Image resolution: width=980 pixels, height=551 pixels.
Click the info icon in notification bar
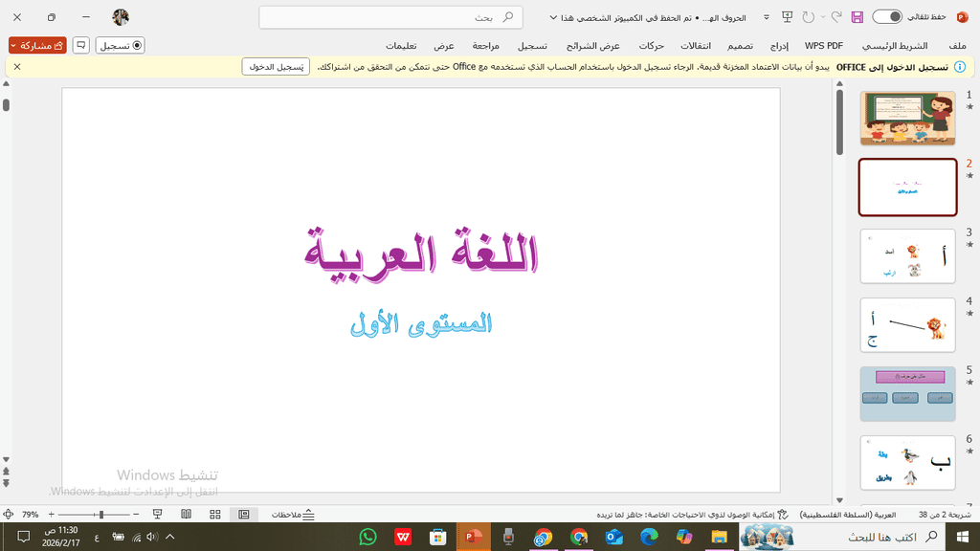pos(960,66)
